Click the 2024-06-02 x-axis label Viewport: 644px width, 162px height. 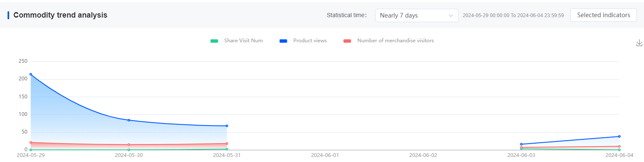click(x=423, y=155)
